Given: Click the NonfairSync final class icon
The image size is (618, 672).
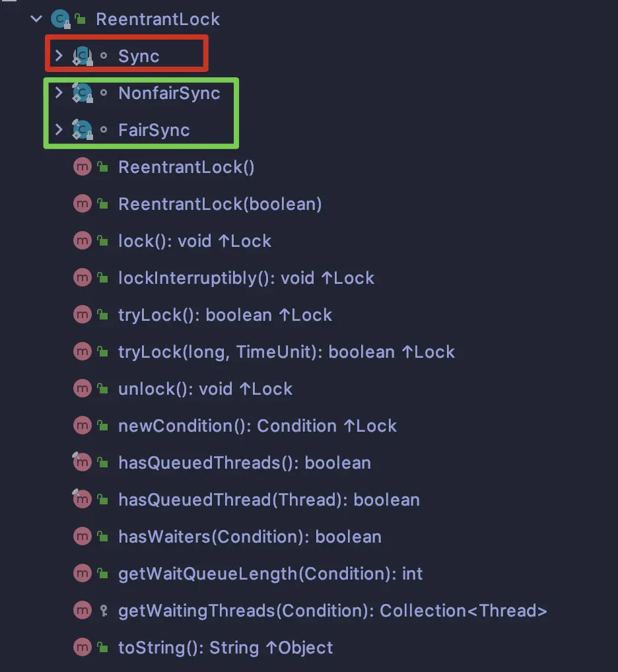Looking at the screenshot, I should point(83,92).
